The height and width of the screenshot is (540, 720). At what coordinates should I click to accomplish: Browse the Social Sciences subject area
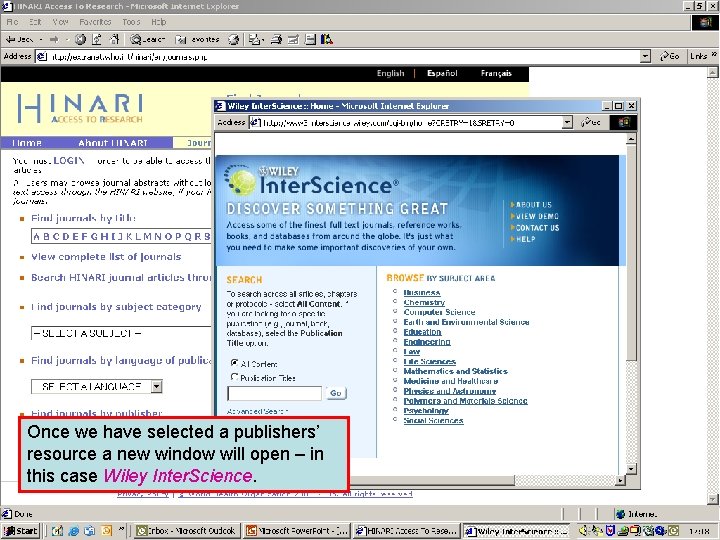433,421
